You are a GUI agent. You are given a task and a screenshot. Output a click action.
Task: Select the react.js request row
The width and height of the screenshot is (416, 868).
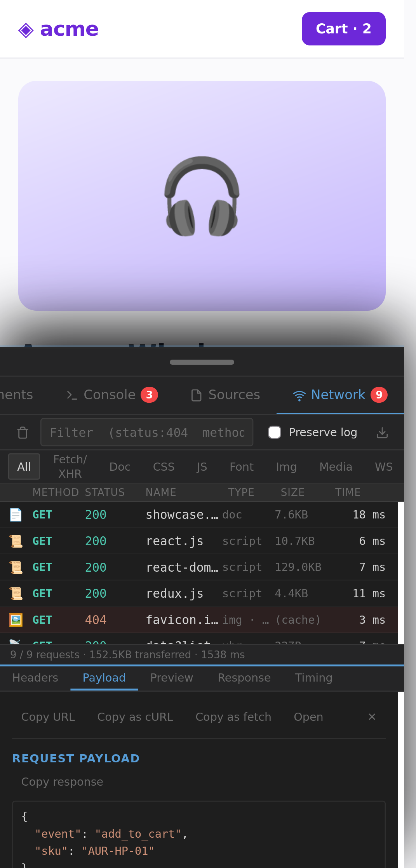(x=199, y=541)
